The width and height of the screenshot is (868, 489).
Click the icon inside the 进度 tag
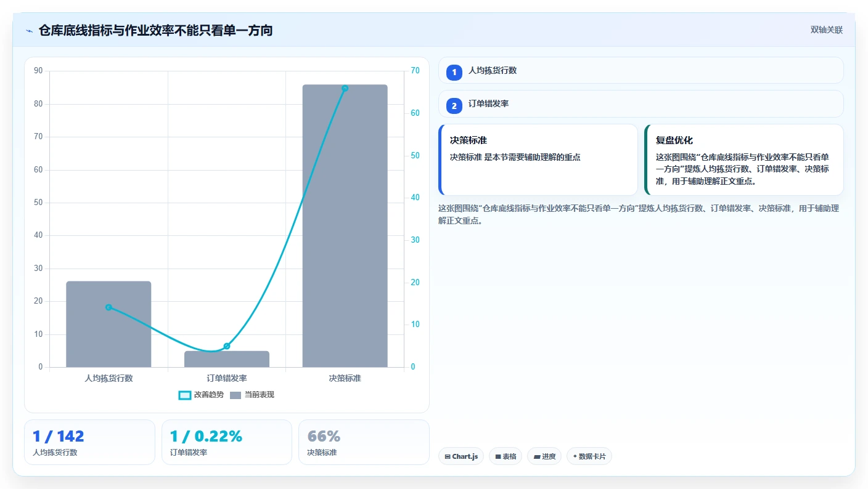537,457
